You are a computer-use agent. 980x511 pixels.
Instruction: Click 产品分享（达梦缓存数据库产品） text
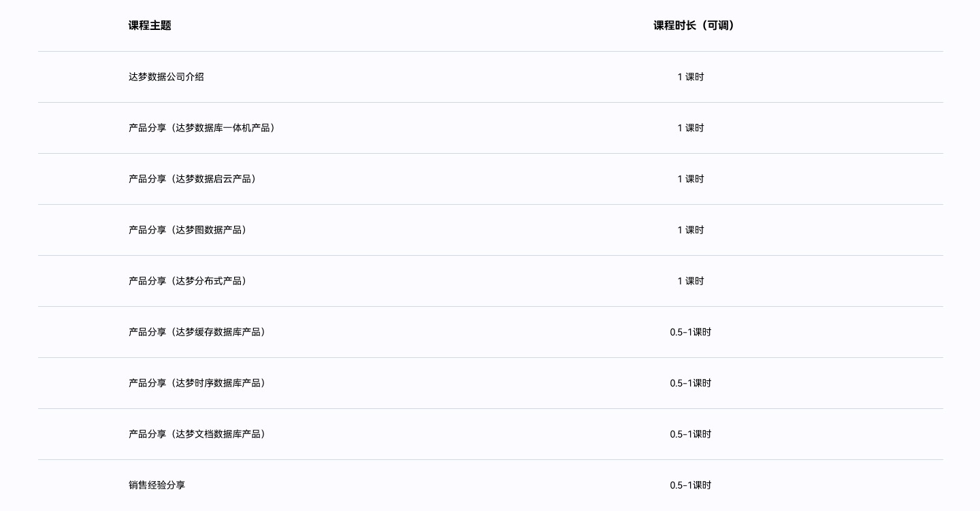(x=199, y=332)
